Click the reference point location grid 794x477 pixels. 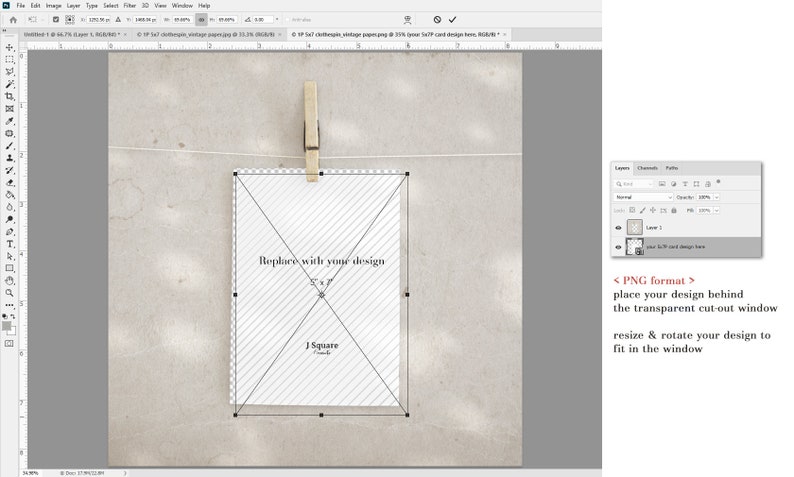pyautogui.click(x=69, y=20)
